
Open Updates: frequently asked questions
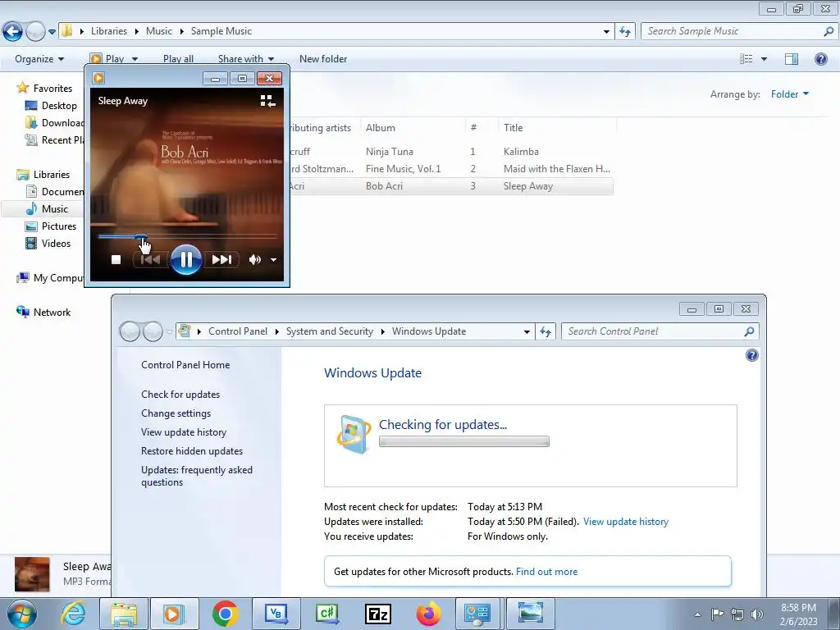197,476
